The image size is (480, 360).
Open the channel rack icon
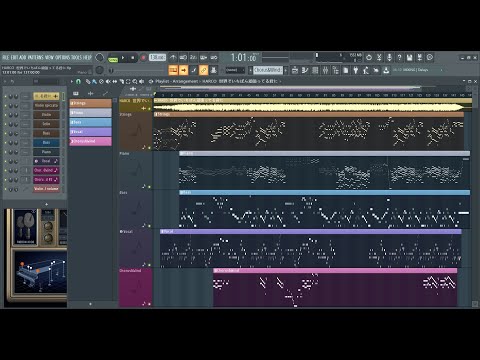click(315, 70)
